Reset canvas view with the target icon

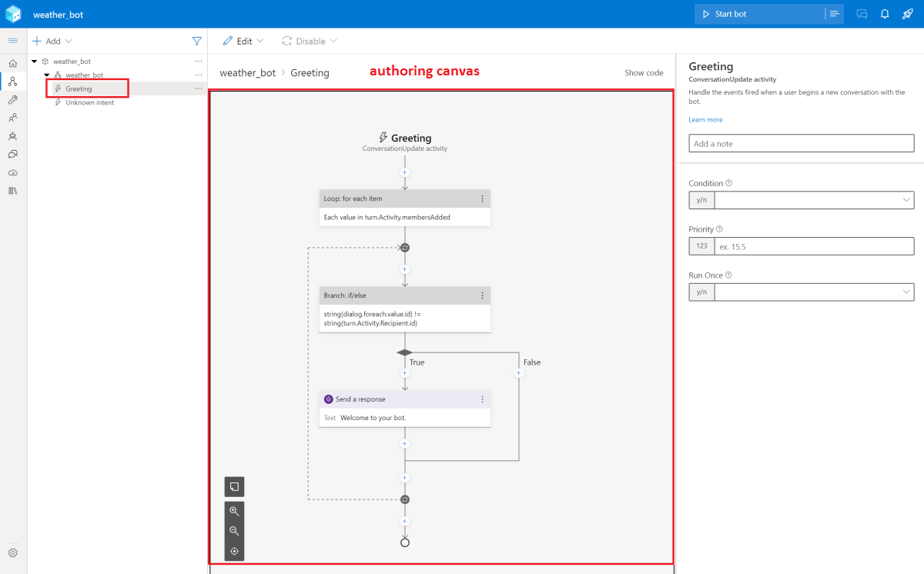tap(234, 551)
